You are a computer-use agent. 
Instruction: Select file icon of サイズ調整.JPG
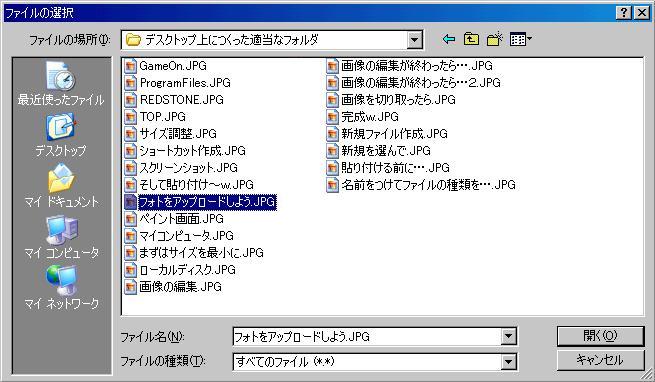coord(130,134)
